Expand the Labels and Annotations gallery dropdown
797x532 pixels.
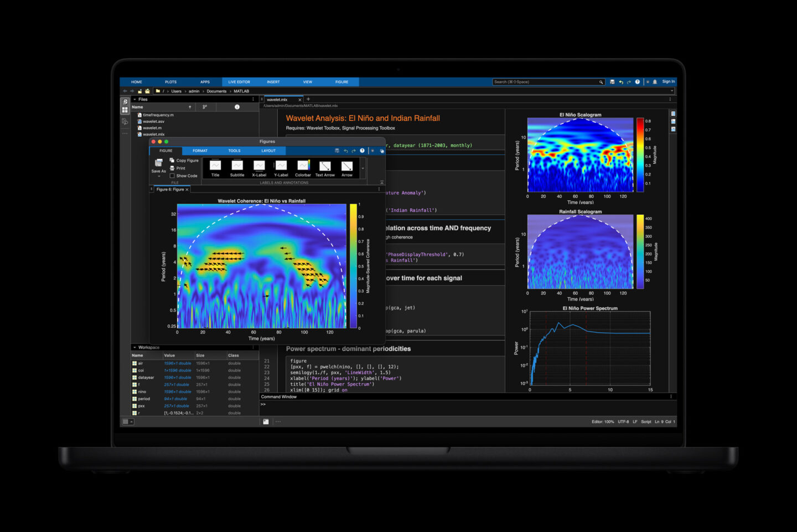(363, 169)
